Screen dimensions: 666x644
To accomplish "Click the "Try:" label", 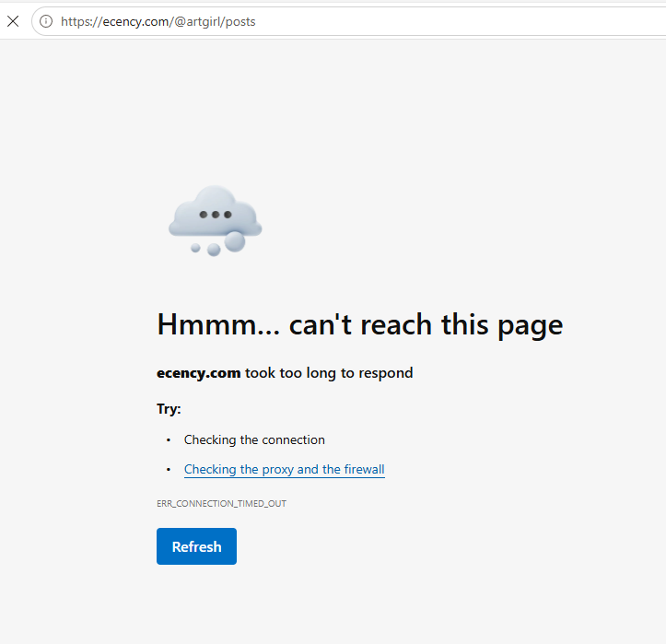I will click(x=169, y=409).
